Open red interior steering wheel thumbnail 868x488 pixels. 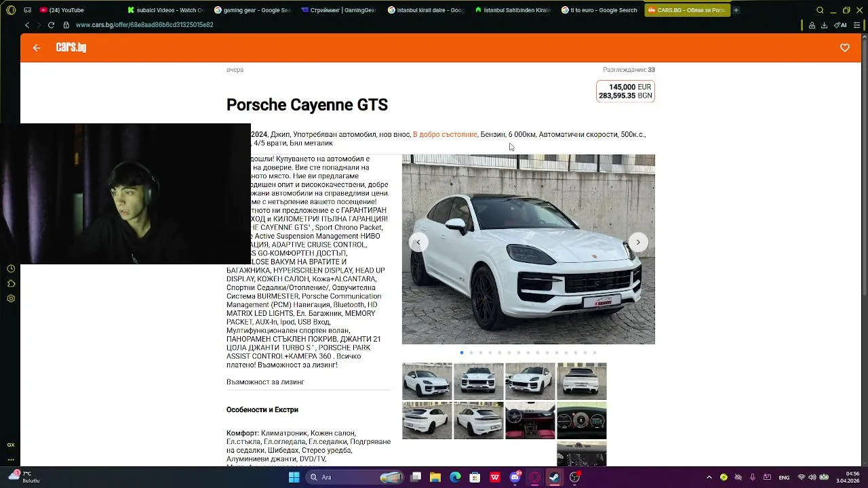530,420
